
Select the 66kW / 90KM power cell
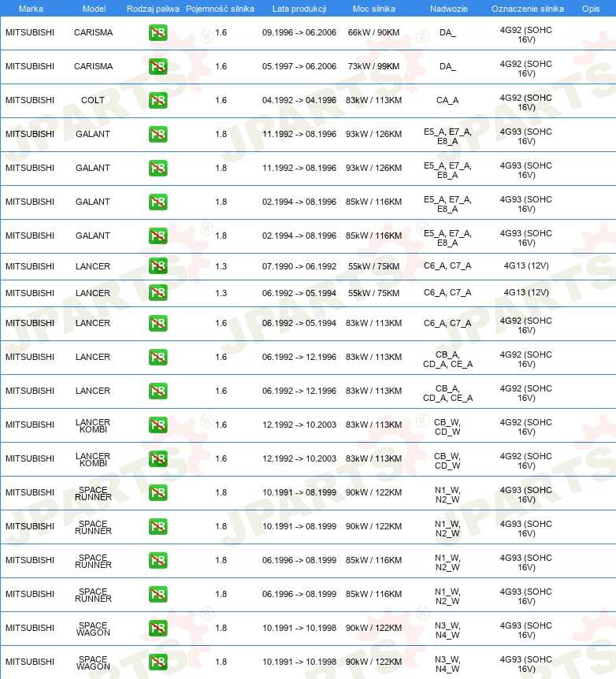374,32
